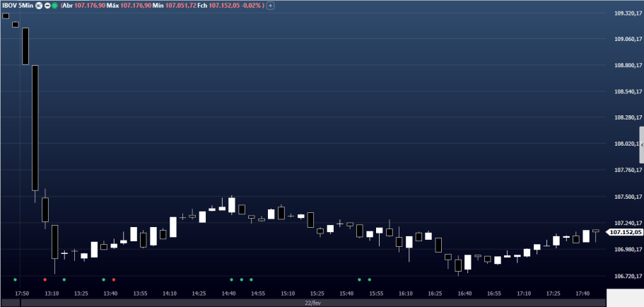
Task: Click the first green event dot near 14:40
Action: tap(231, 279)
